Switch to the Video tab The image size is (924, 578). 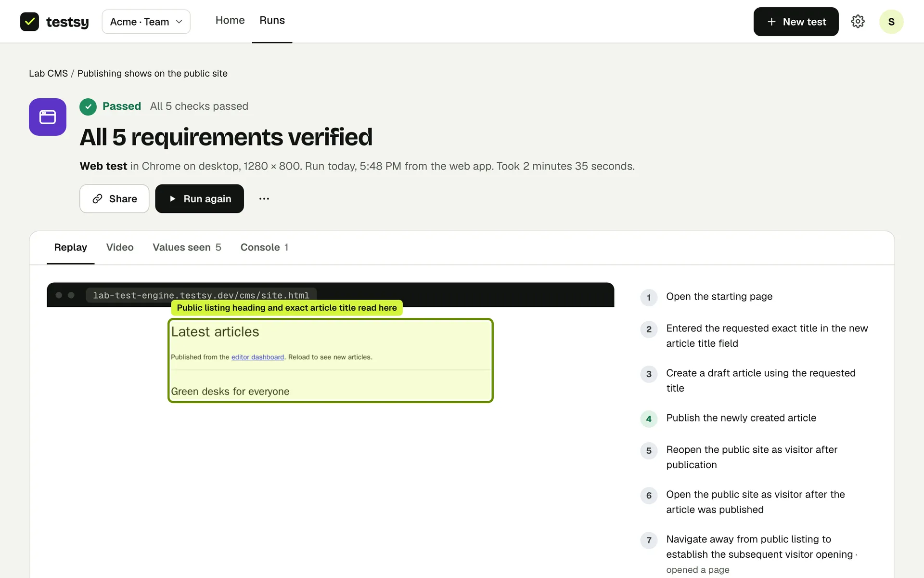point(120,247)
